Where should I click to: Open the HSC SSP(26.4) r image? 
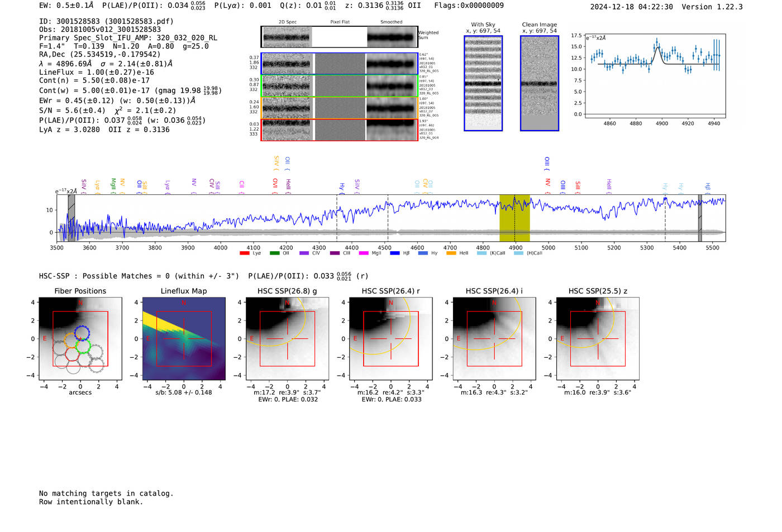click(391, 339)
